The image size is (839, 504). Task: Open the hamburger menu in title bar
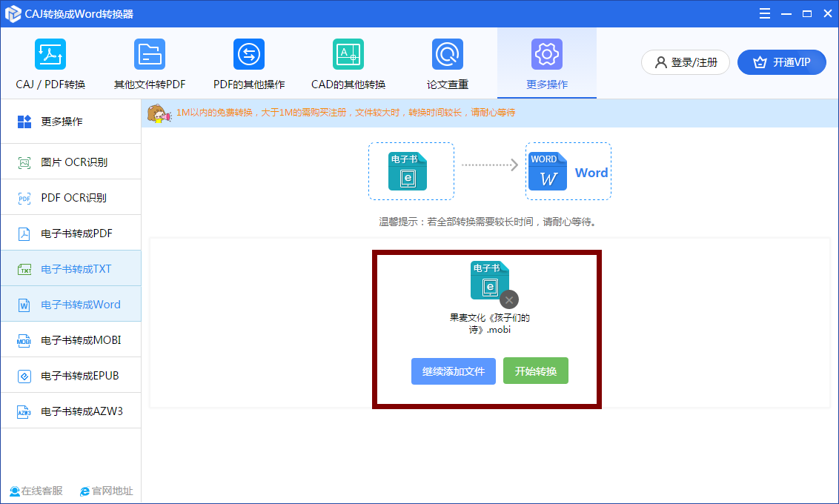[x=765, y=14]
